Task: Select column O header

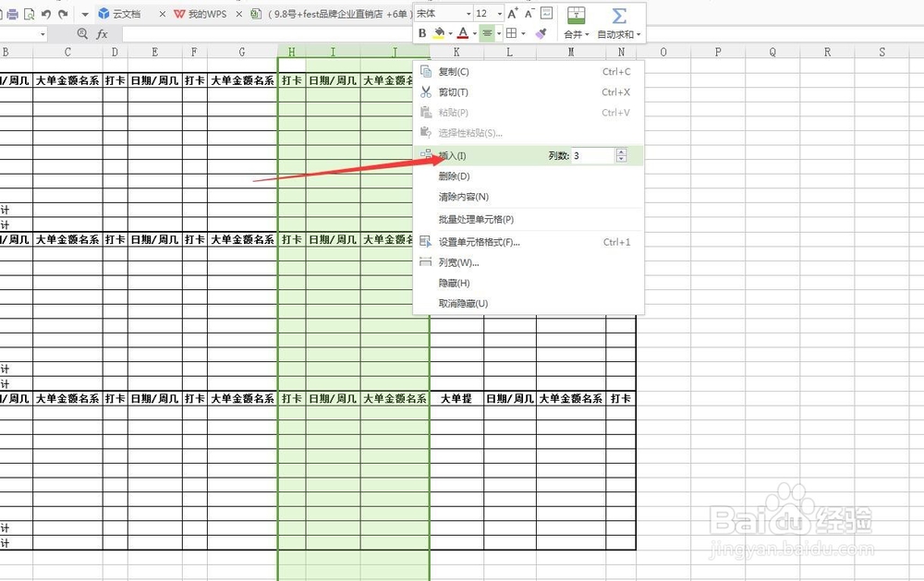Action: click(x=663, y=52)
